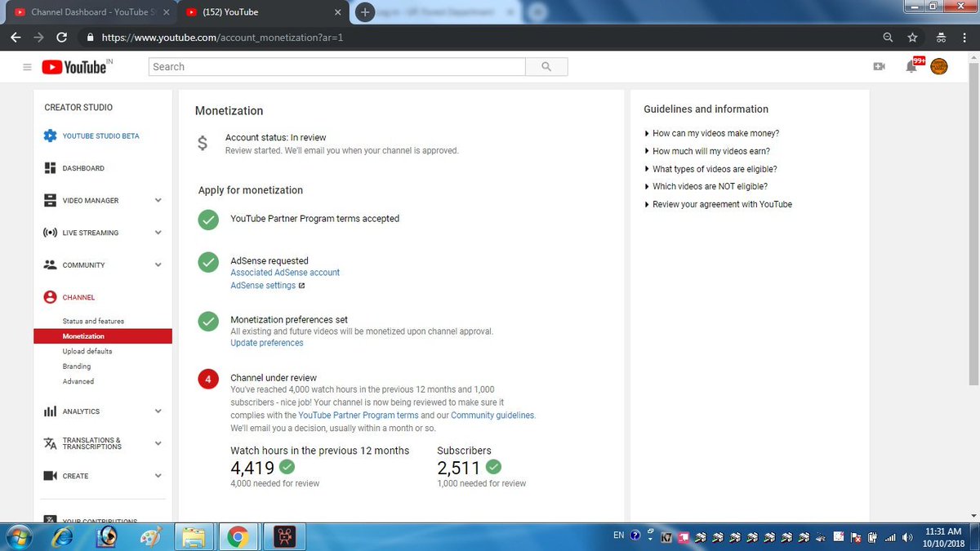
Task: Open the hamburger guide menu
Action: click(x=27, y=67)
